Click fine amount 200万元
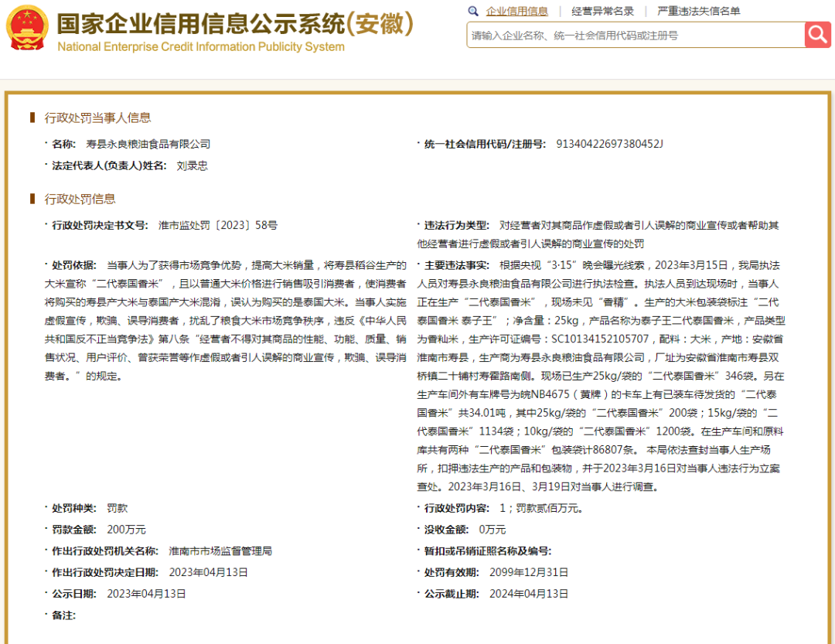 pos(126,530)
